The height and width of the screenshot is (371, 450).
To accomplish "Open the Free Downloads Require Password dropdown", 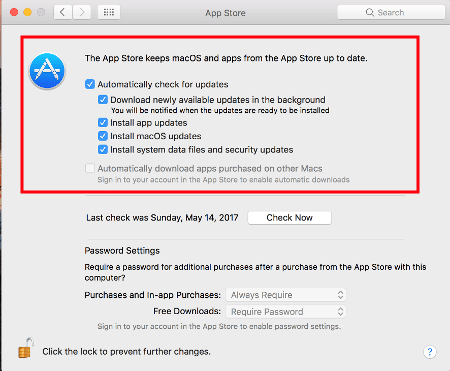I will pos(286,311).
